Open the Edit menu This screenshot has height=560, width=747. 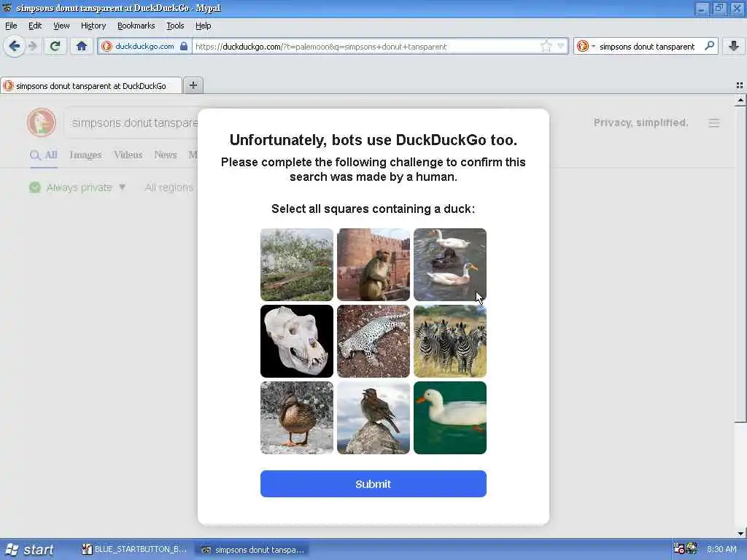[35, 26]
